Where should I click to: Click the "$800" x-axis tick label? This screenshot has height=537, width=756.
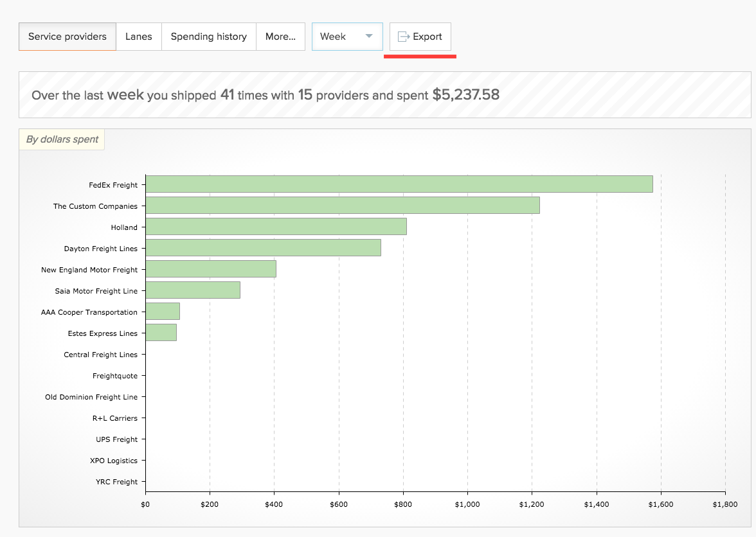point(403,504)
